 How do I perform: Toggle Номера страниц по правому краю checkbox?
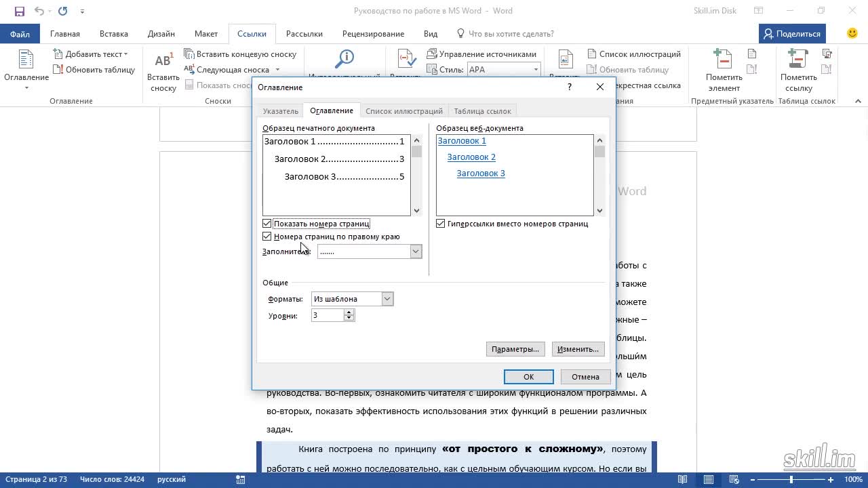pos(267,237)
